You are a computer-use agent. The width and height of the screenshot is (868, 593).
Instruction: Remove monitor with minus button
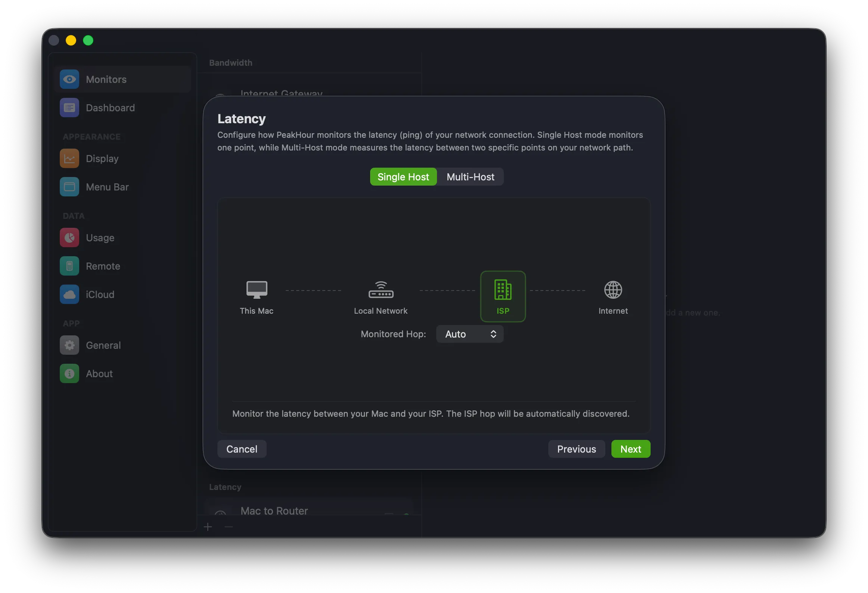[229, 527]
